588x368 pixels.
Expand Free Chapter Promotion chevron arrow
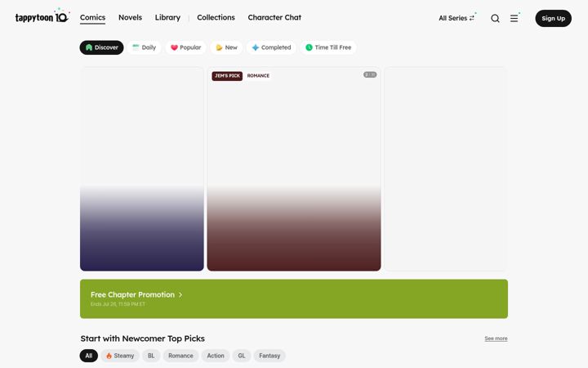click(180, 294)
